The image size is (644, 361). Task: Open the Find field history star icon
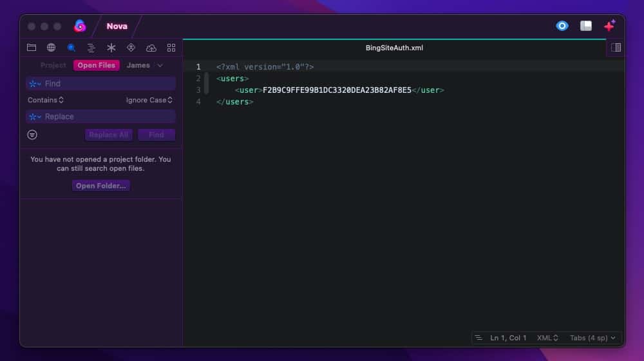35,84
